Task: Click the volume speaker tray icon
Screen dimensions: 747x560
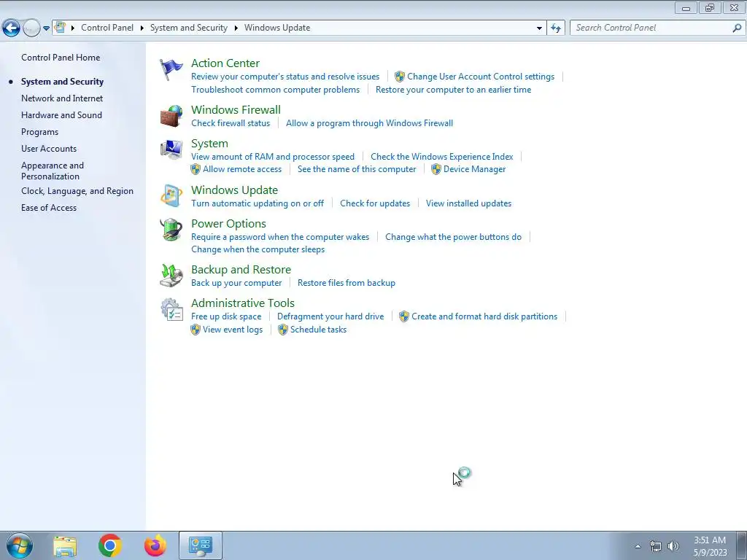Action: (673, 546)
